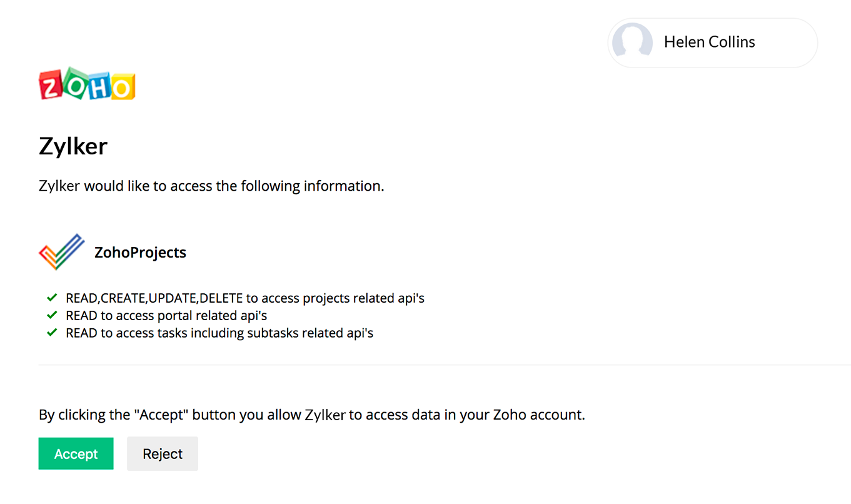The height and width of the screenshot is (504, 851).
Task: Select the READ,CREATE,UPDATE,DELETE projects permission line
Action: point(244,298)
